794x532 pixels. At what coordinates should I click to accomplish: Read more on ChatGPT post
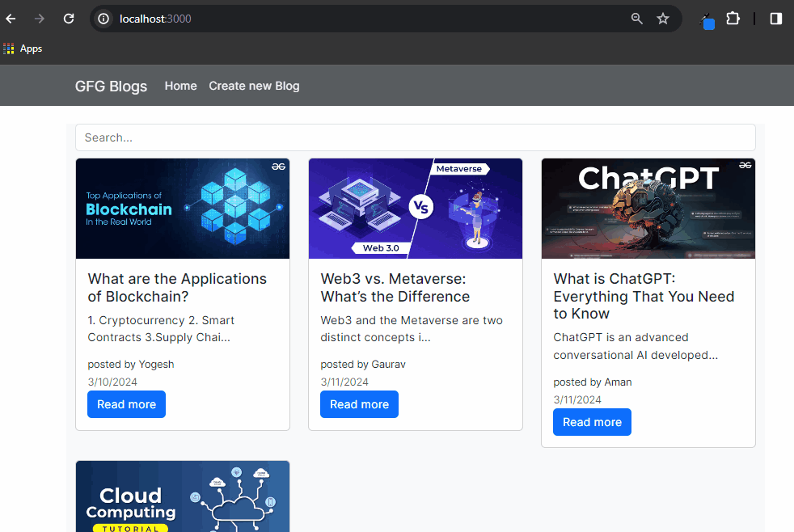pos(592,422)
